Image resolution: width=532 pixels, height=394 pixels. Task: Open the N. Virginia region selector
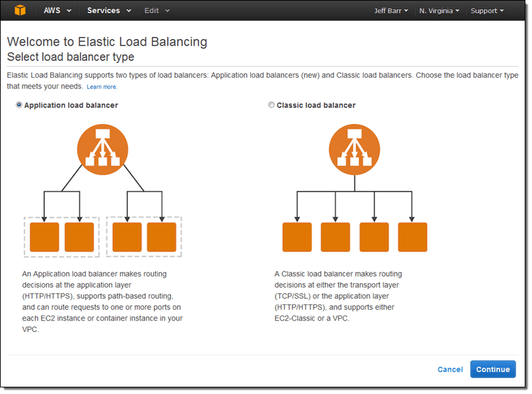(x=439, y=11)
